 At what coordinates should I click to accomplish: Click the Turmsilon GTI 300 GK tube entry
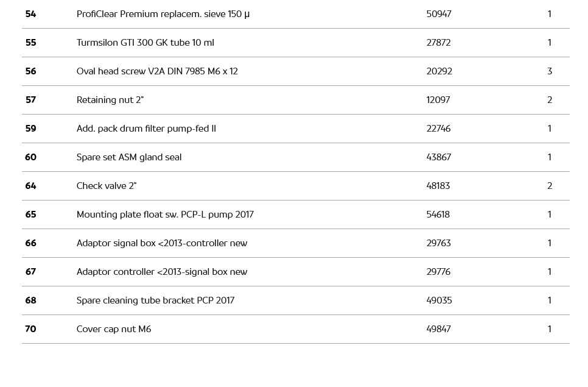click(145, 43)
